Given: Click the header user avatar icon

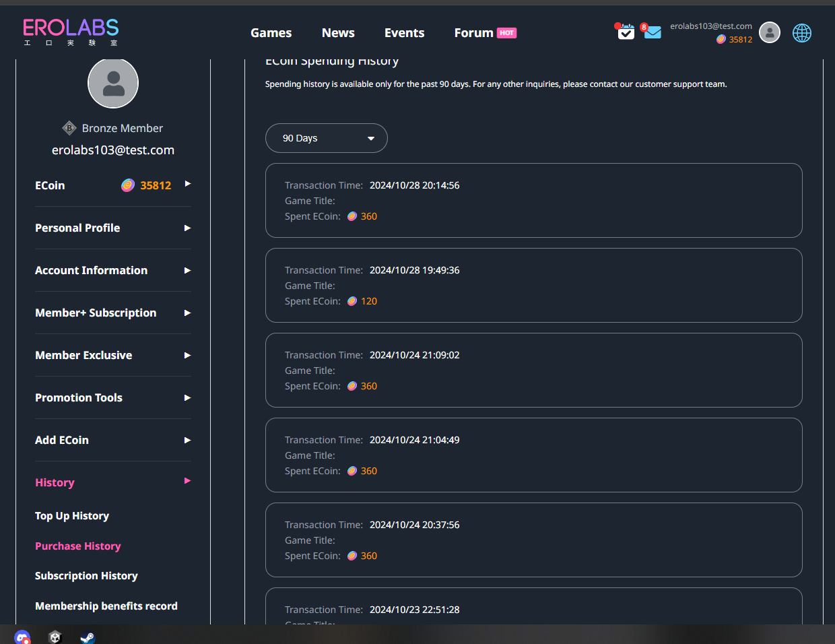Looking at the screenshot, I should click(770, 32).
